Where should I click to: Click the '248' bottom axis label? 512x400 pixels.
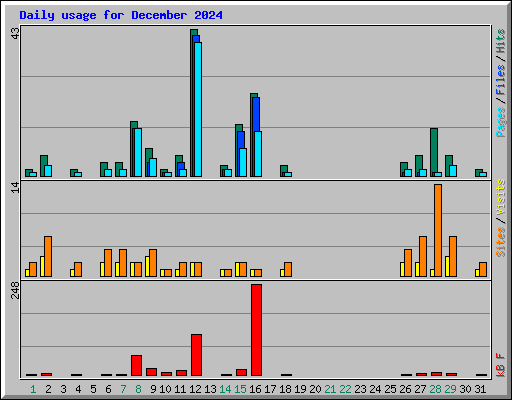15,290
